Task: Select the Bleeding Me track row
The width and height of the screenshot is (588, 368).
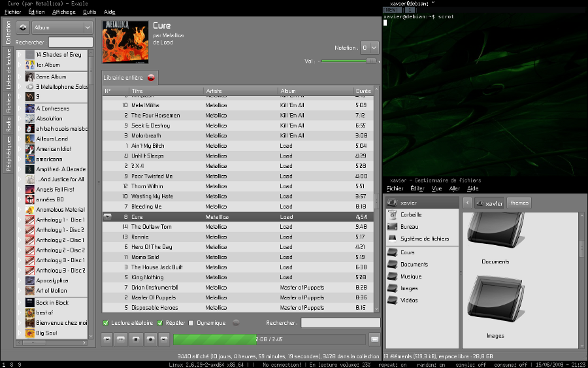Action: [238, 207]
